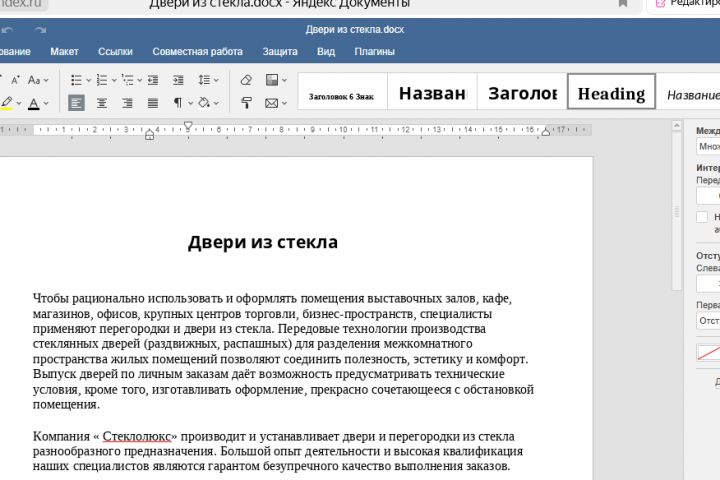Click the red-slashed color box in the right panel

(707, 353)
